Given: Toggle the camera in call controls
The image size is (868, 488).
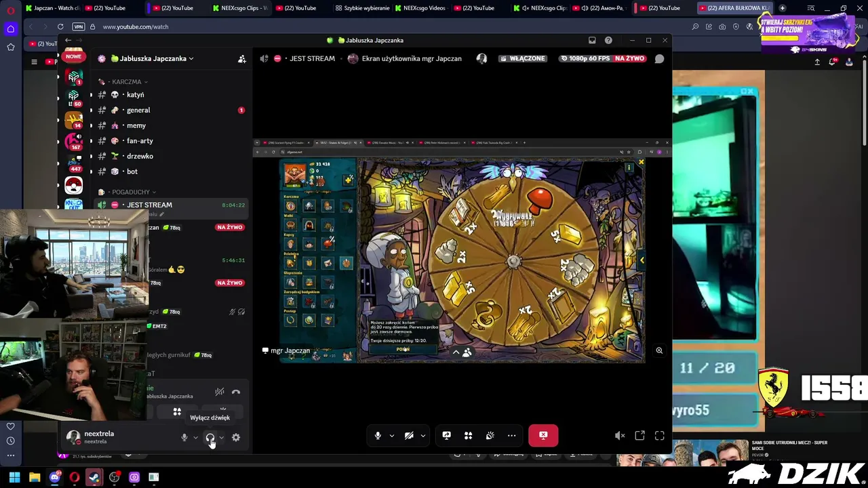Looking at the screenshot, I should tap(409, 436).
